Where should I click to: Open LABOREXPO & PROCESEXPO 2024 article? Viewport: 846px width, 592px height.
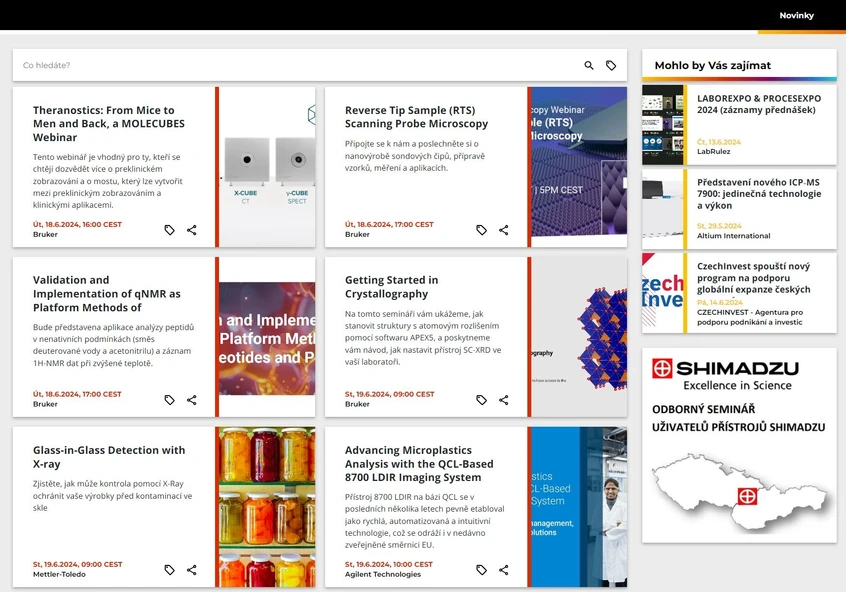tap(759, 104)
